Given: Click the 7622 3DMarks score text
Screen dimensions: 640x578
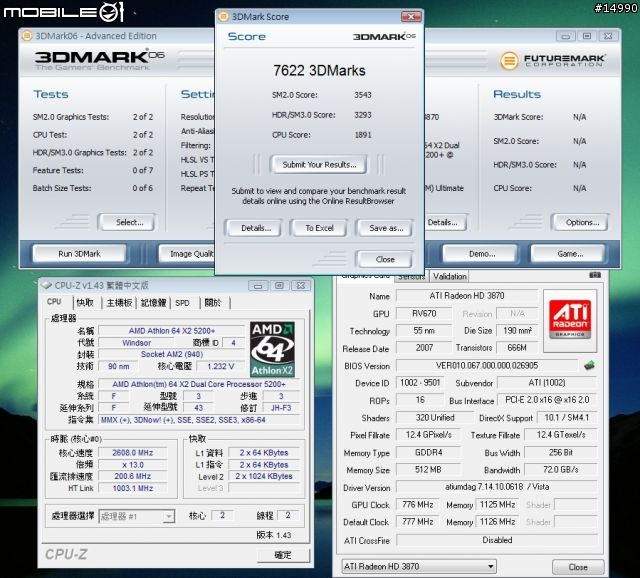Looking at the screenshot, I should click(319, 71).
